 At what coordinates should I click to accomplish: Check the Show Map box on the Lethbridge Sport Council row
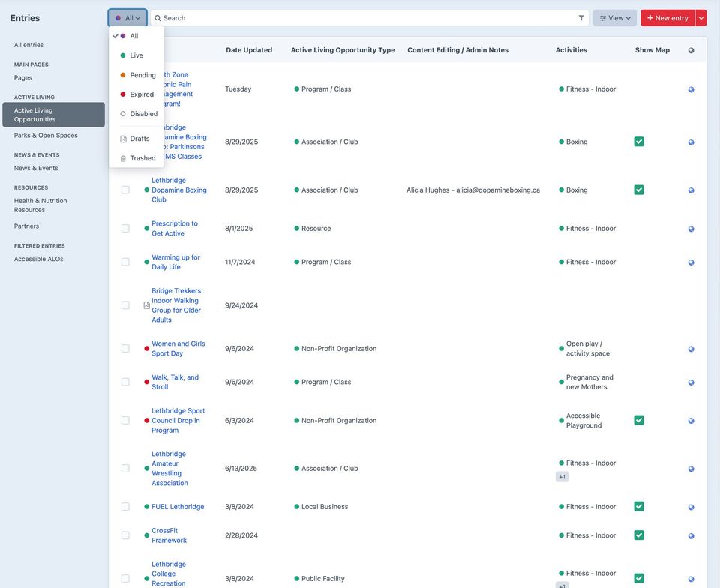tap(638, 418)
